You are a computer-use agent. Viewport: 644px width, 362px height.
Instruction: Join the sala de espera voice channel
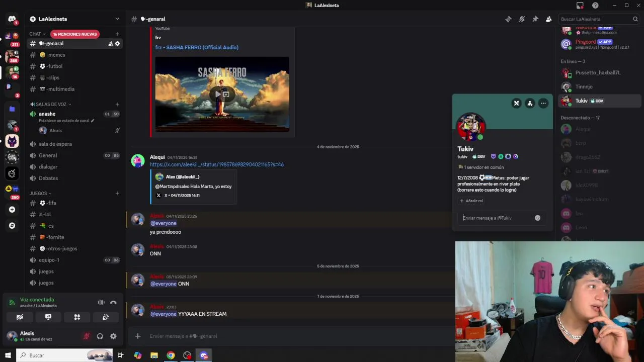click(x=75, y=144)
